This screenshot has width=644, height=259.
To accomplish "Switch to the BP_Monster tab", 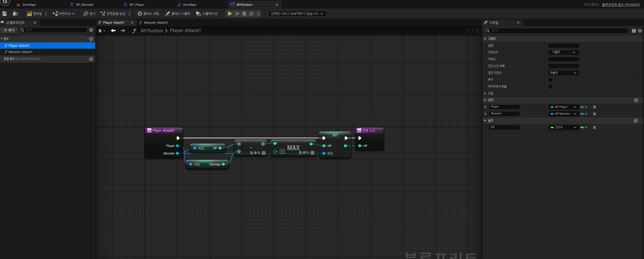I will click(x=85, y=5).
